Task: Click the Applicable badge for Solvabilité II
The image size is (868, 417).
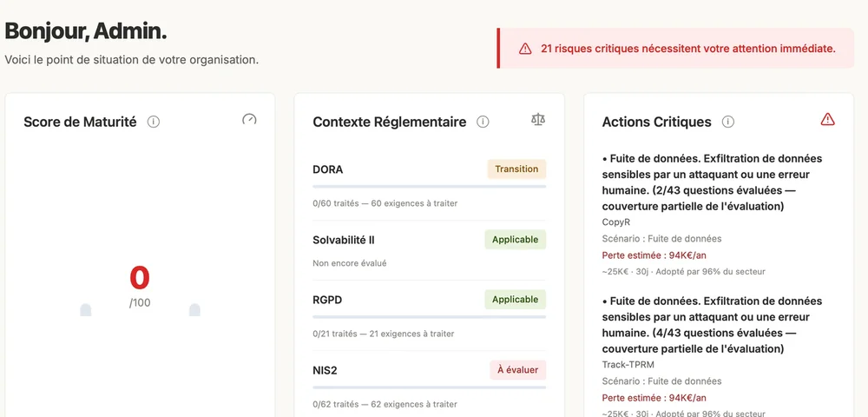Action: tap(516, 239)
